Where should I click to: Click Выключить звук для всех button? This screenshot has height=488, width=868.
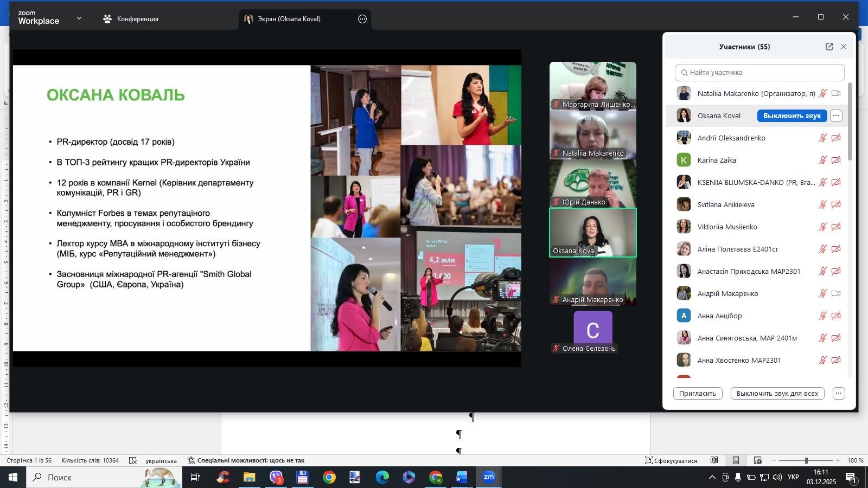tap(777, 394)
